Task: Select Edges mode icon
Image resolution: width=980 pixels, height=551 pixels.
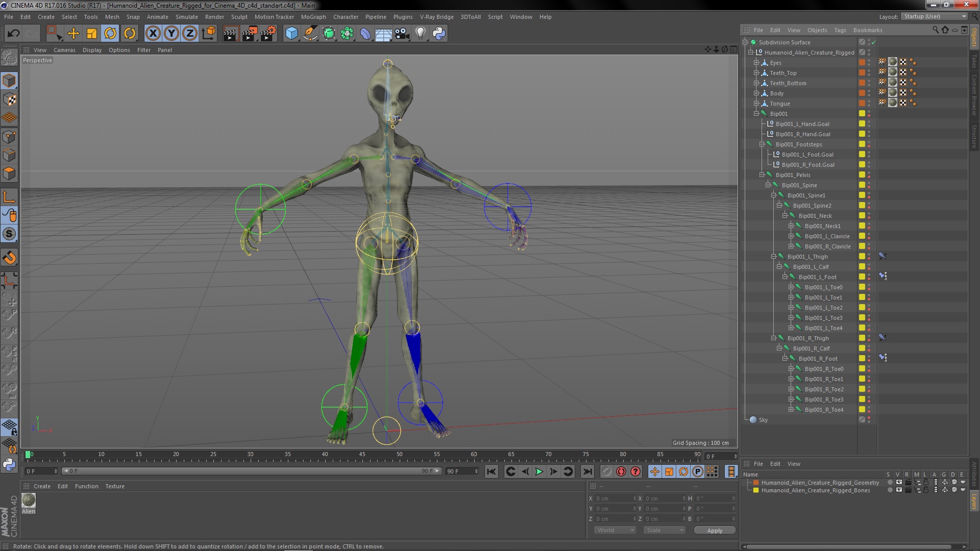Action: coord(9,155)
